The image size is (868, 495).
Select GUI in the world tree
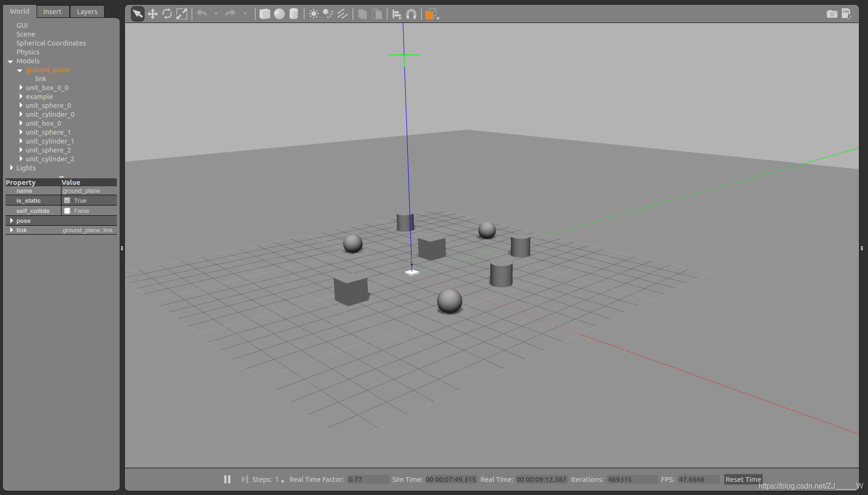[x=22, y=25]
